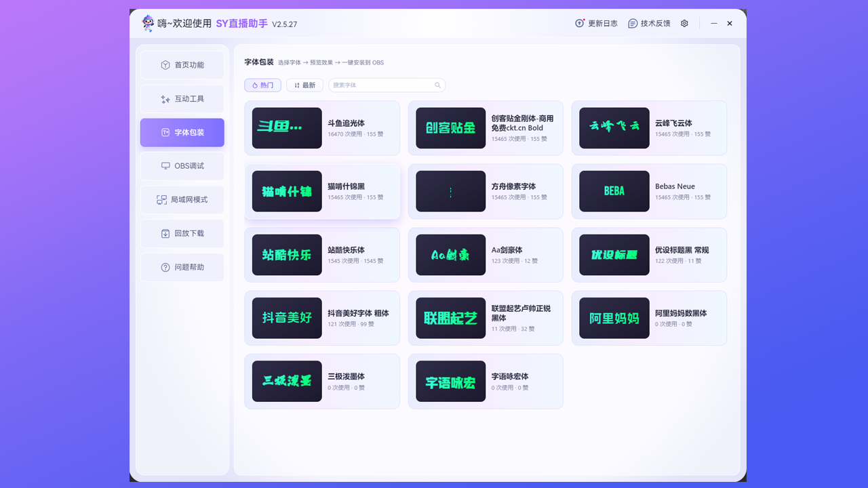
Task: Select the 斗鱼追光体 font preview thumbnail
Action: pos(287,128)
